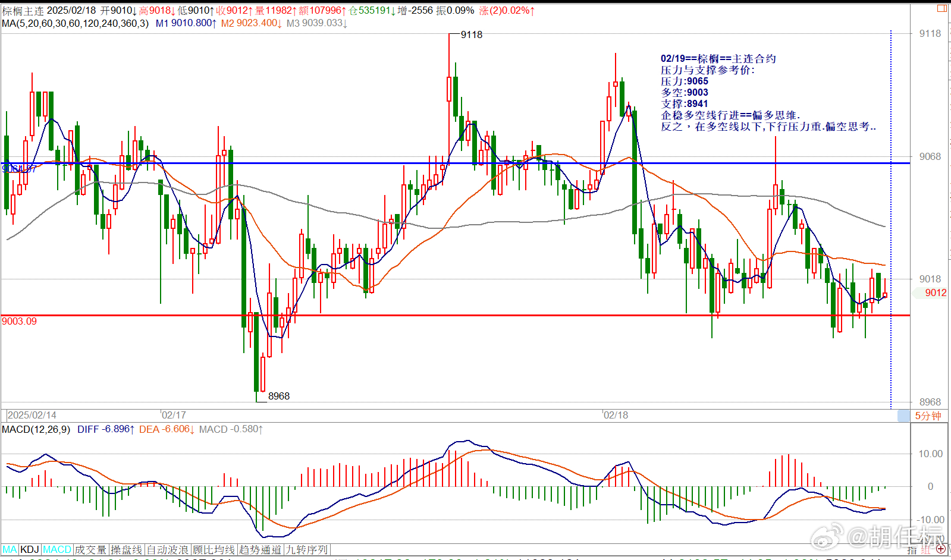Click the 9118 high price marker on chart
The height and width of the screenshot is (560, 951).
pyautogui.click(x=472, y=35)
